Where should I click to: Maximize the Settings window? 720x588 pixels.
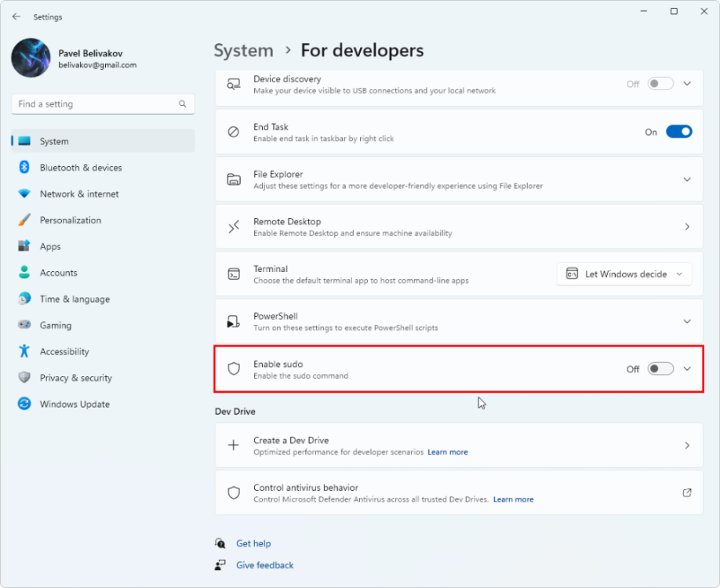[x=674, y=11]
